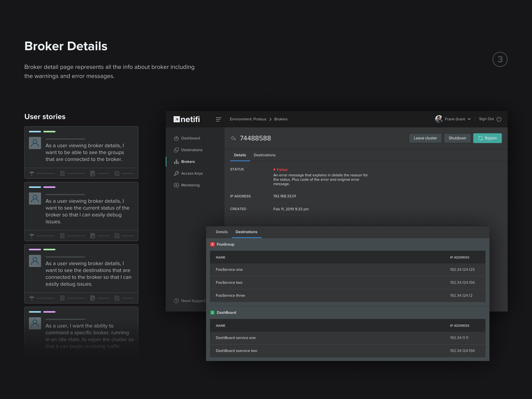Open the Access Keys page

pyautogui.click(x=192, y=173)
